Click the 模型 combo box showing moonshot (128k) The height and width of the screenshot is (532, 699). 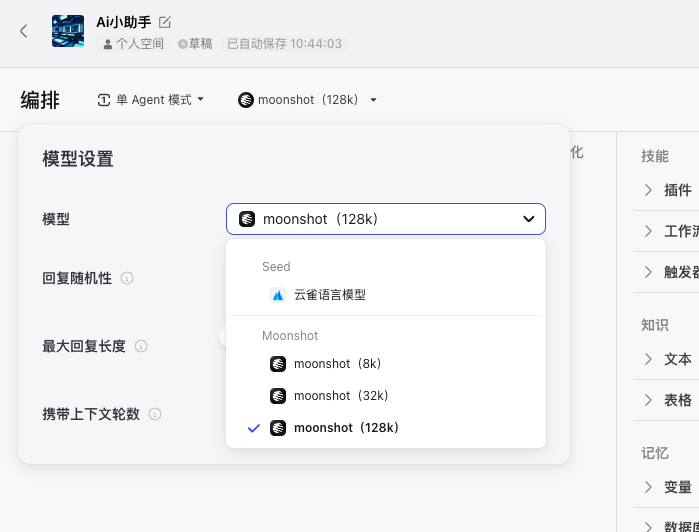tap(386, 219)
